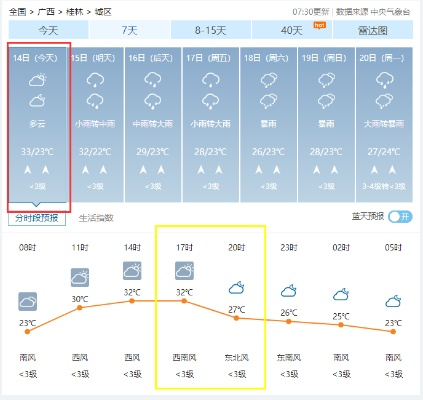Click the 桂林 breadcrumb link
Image resolution: width=423 pixels, height=400 pixels.
[74, 12]
